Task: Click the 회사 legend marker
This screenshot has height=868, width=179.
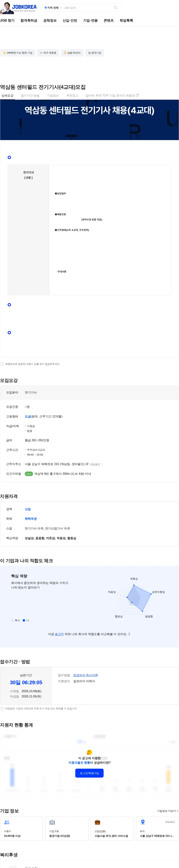Action: (12, 620)
